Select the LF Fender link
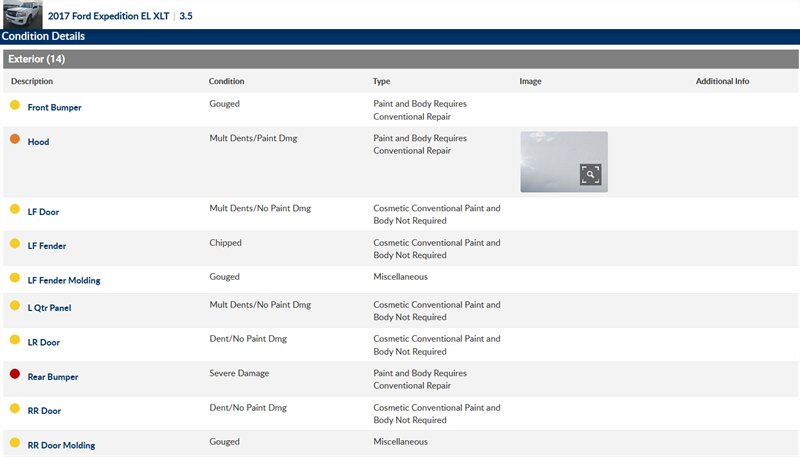The width and height of the screenshot is (800, 457). [47, 246]
